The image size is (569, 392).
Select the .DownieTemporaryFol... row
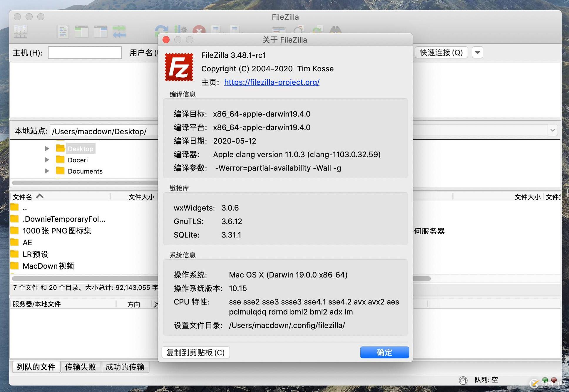click(84, 219)
